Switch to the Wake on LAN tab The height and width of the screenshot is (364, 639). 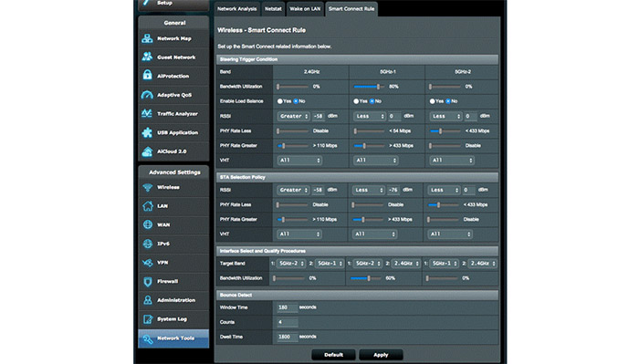(305, 9)
